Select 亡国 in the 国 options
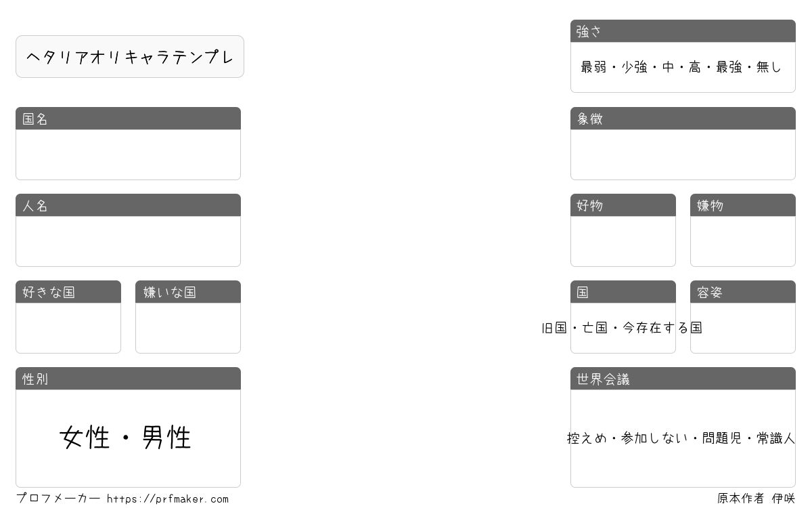 (595, 328)
